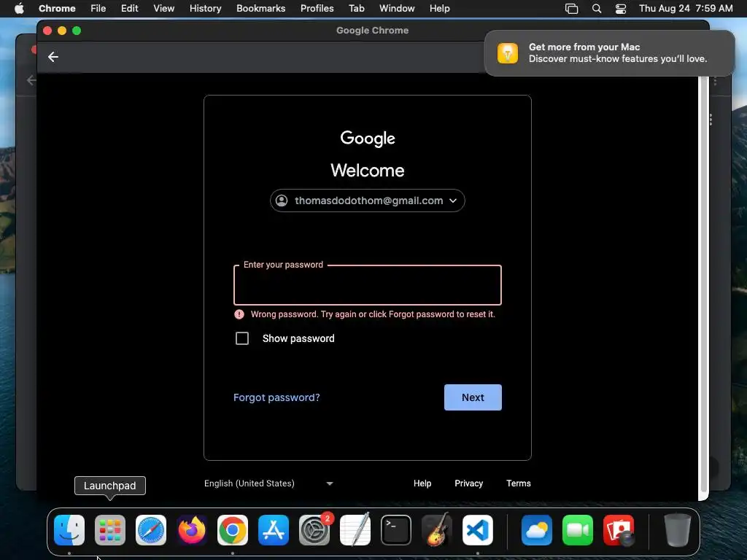This screenshot has height=560, width=747.
Task: Open the Apple menu
Action: pos(19,8)
